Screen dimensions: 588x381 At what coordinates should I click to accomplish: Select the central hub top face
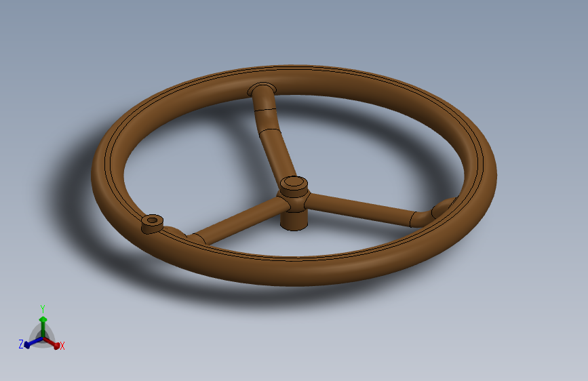(294, 182)
